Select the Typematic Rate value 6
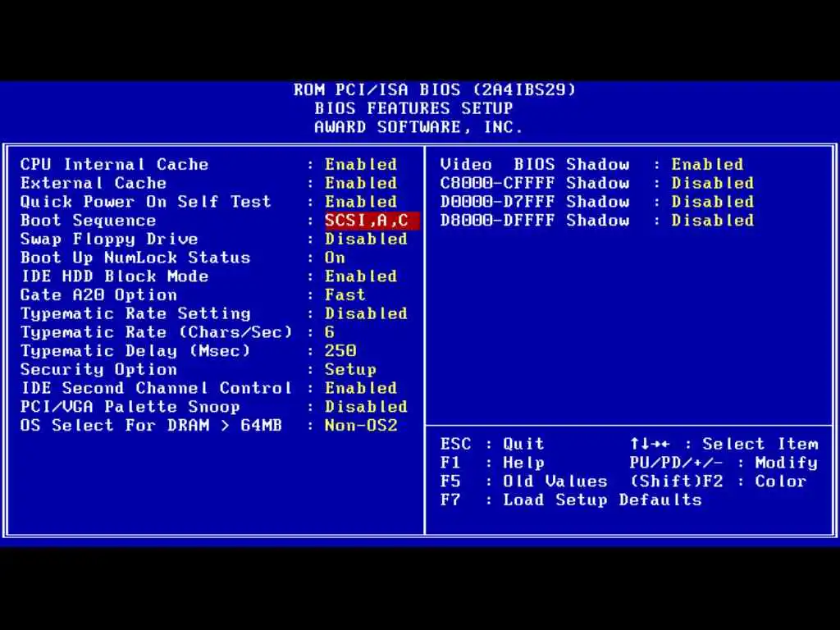 330,332
